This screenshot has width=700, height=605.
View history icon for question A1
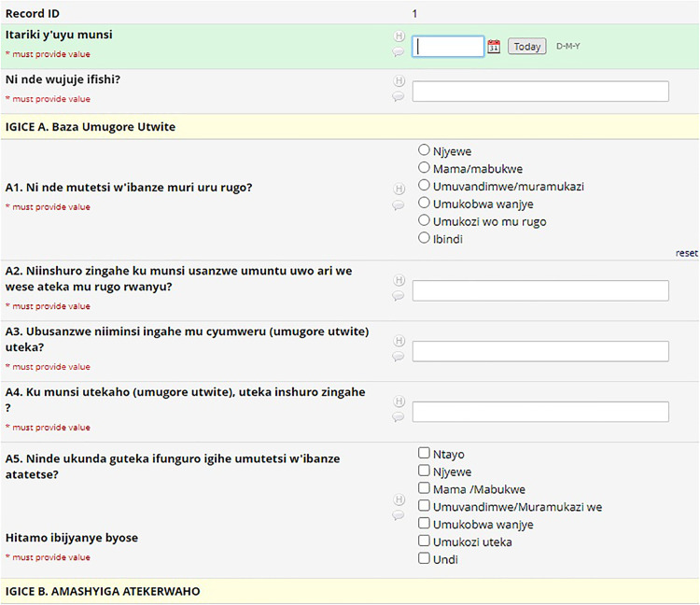tap(399, 189)
